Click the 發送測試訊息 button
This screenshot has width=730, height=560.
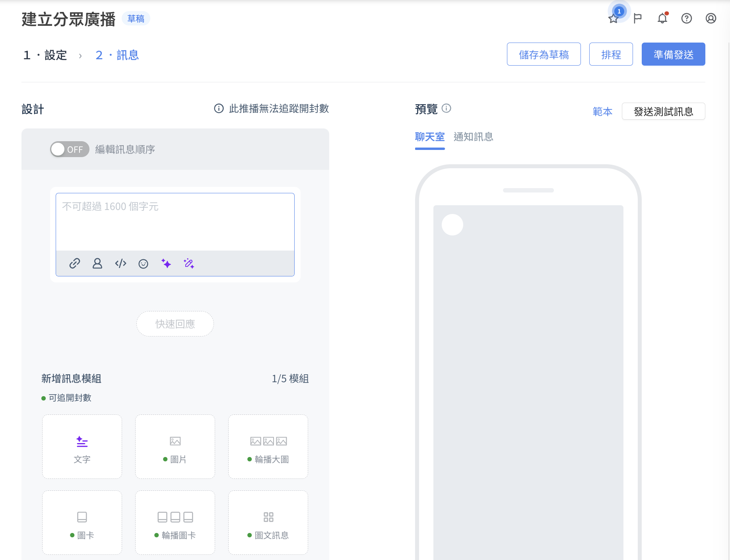[x=664, y=111]
